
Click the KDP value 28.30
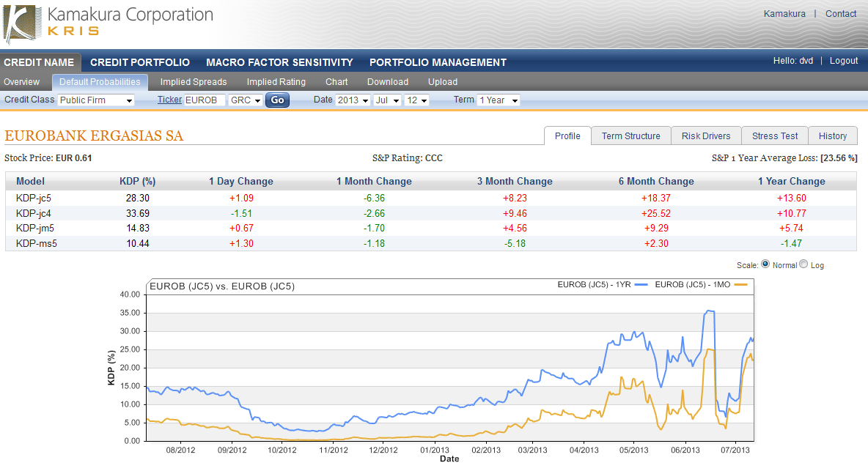click(137, 198)
